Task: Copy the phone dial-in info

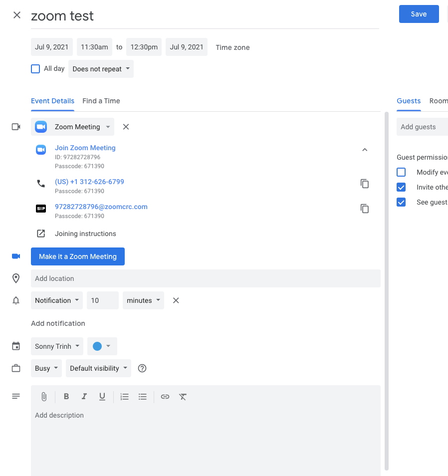Action: (365, 184)
